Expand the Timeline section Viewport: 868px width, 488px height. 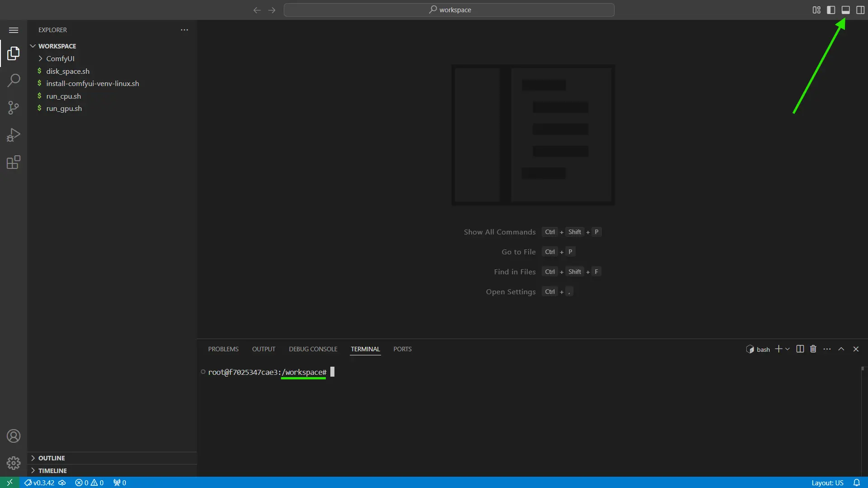coord(112,471)
